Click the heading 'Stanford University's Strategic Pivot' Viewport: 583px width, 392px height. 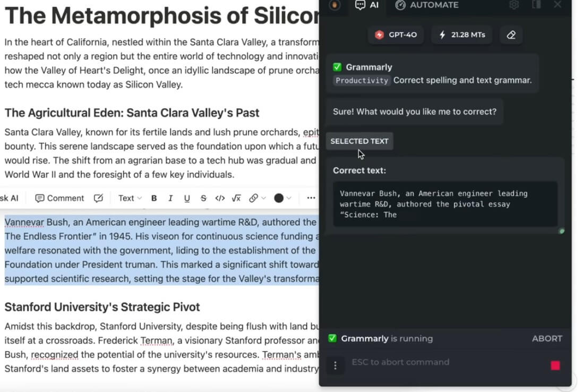pyautogui.click(x=102, y=307)
